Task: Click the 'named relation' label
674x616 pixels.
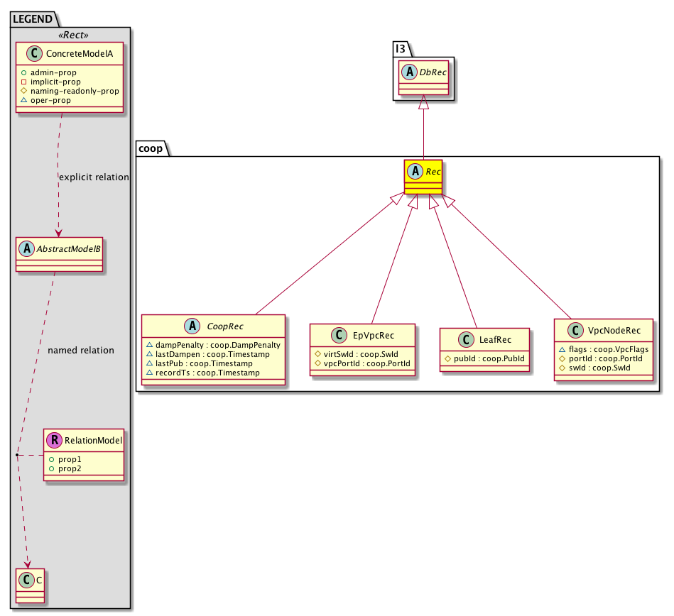Action: coord(80,350)
